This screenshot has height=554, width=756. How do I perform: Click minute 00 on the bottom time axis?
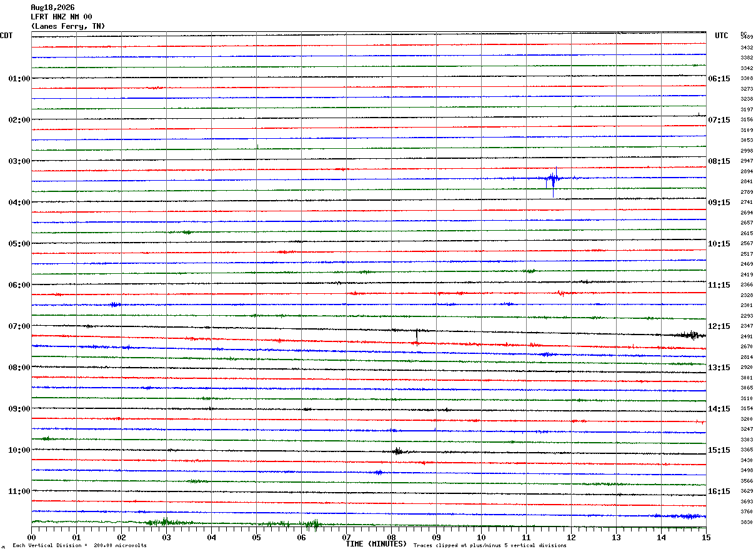(31, 537)
